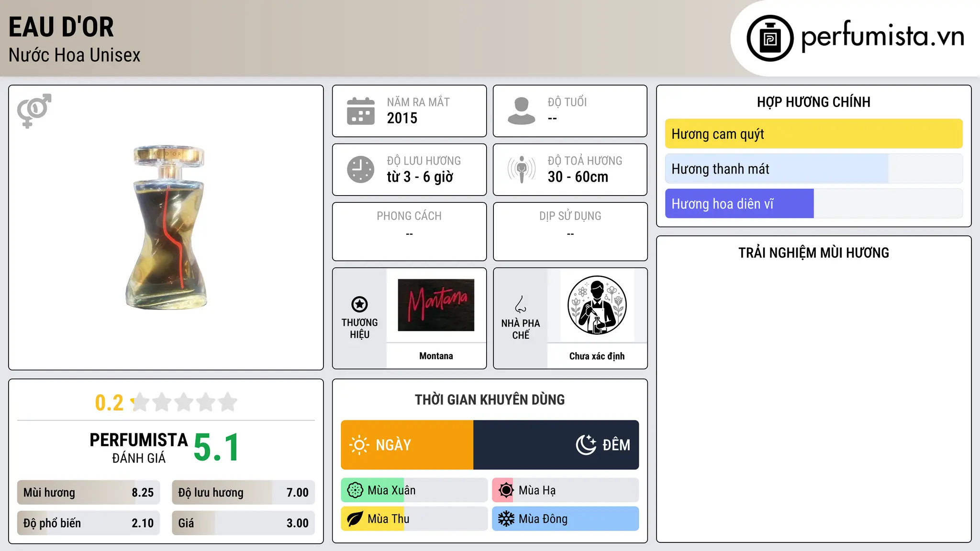Click the Nước Hoa Unisex subtitle
Screen dimensions: 980x551
click(75, 55)
